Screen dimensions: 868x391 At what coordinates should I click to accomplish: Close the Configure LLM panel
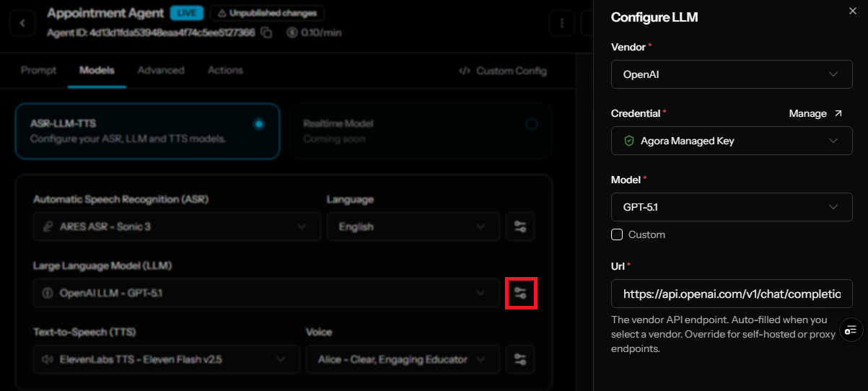[x=853, y=10]
